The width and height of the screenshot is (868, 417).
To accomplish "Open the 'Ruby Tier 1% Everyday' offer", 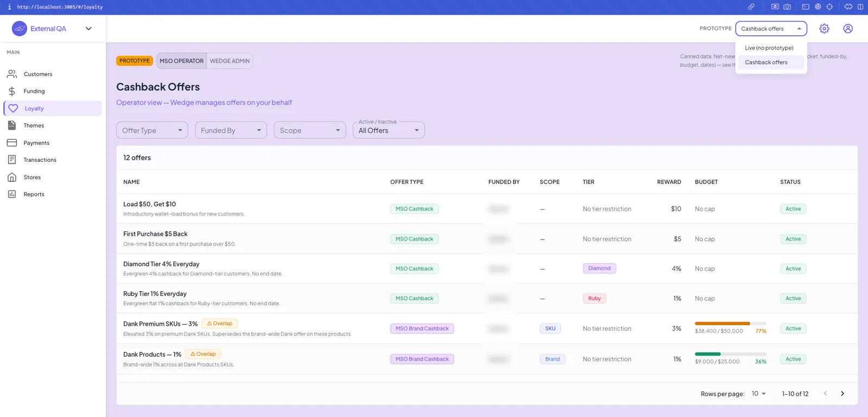I will pos(155,294).
